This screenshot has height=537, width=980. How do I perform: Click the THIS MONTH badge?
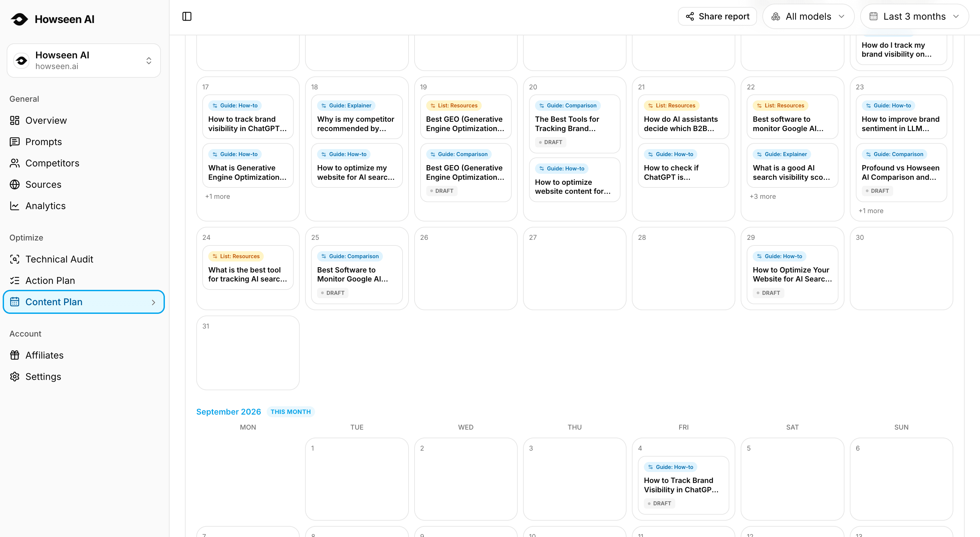tap(291, 412)
